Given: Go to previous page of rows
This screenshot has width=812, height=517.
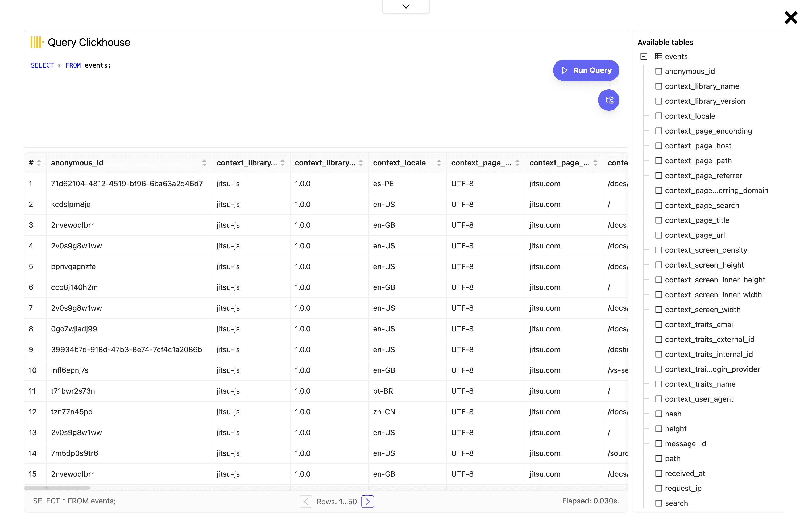Looking at the screenshot, I should point(305,502).
